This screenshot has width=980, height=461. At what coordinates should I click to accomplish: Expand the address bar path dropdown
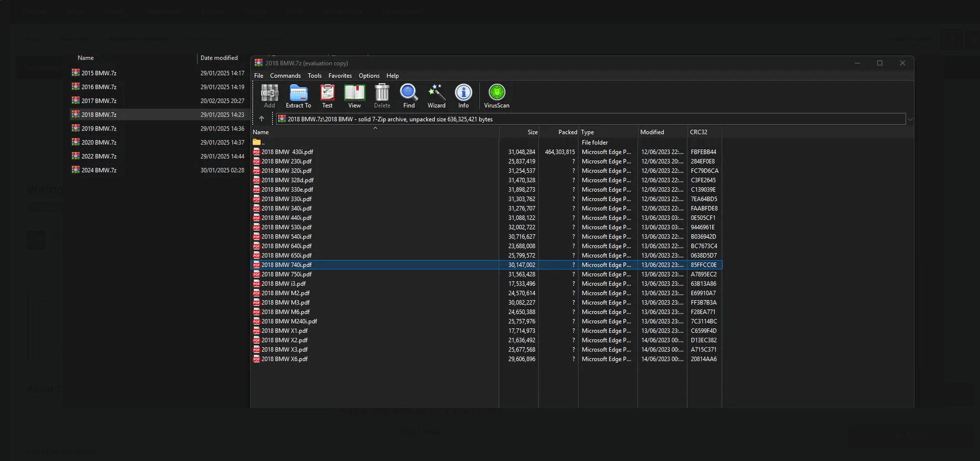point(910,120)
